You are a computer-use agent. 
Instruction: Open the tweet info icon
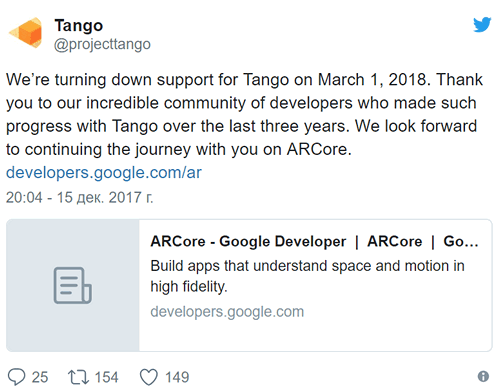pyautogui.click(x=483, y=377)
